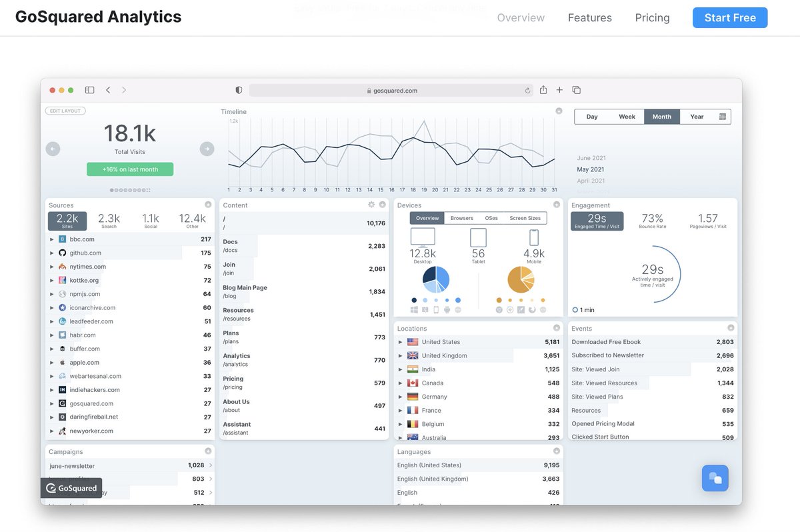This screenshot has height=532, width=800.
Task: Expand the United States location row
Action: coord(400,342)
